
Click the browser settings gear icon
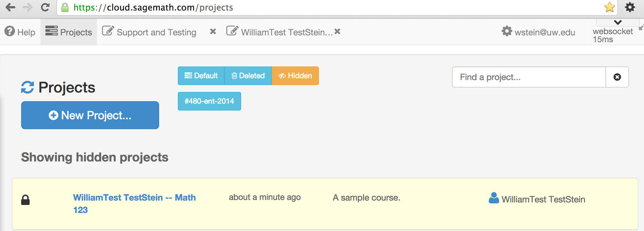pyautogui.click(x=630, y=7)
